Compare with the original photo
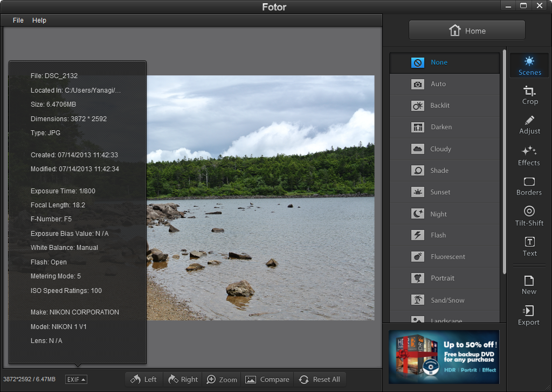 point(267,380)
